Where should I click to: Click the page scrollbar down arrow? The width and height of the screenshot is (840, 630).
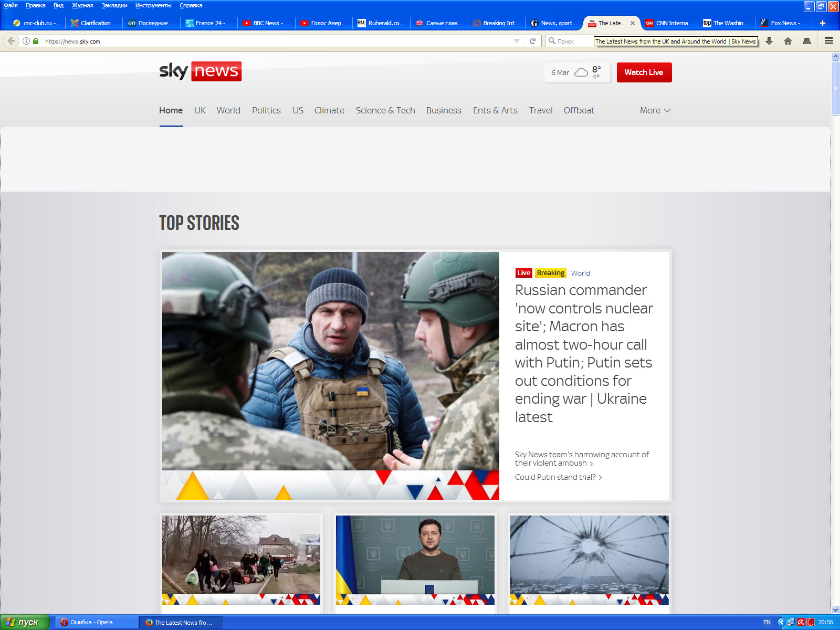[835, 610]
